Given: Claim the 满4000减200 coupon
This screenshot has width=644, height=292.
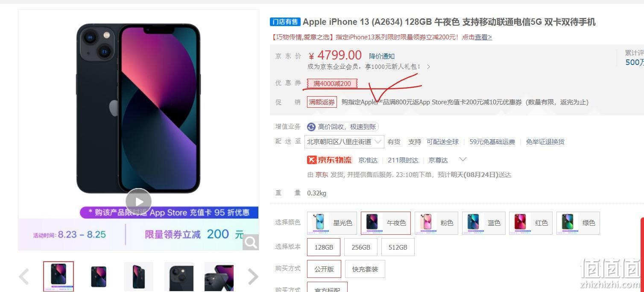Looking at the screenshot, I should pos(332,83).
